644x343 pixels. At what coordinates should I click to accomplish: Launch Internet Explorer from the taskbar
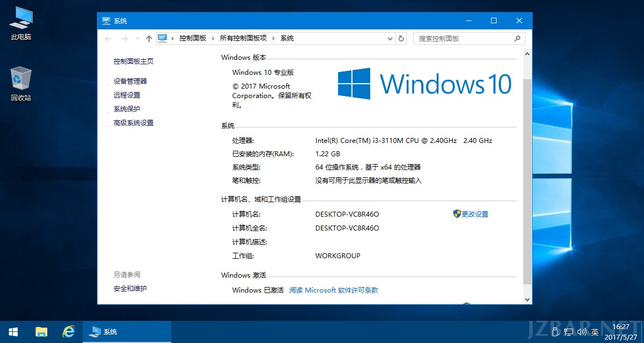point(69,332)
